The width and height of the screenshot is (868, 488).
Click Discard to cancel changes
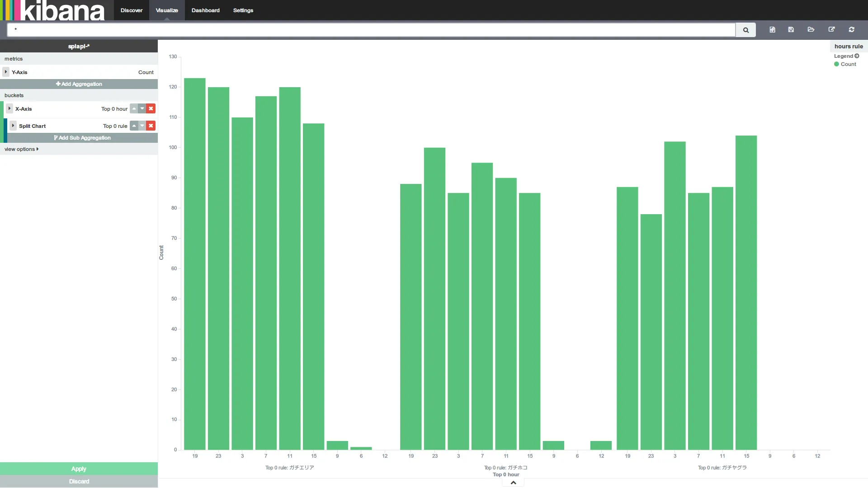point(79,481)
